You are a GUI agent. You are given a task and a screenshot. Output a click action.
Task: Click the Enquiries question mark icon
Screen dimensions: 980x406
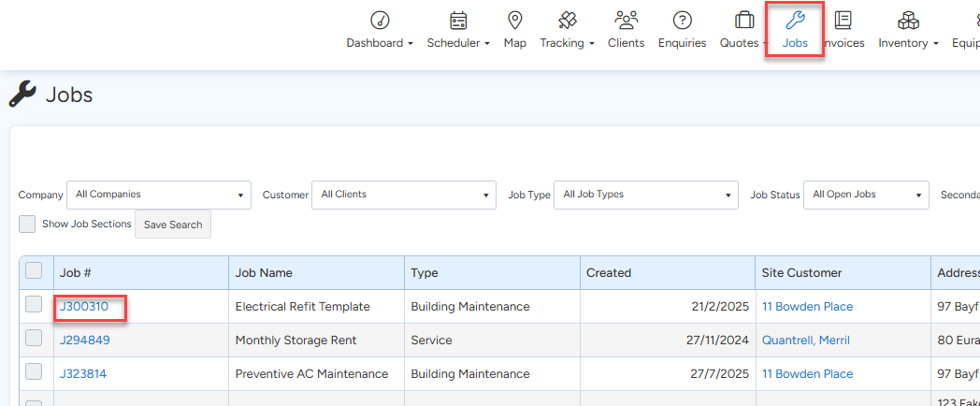click(x=682, y=21)
